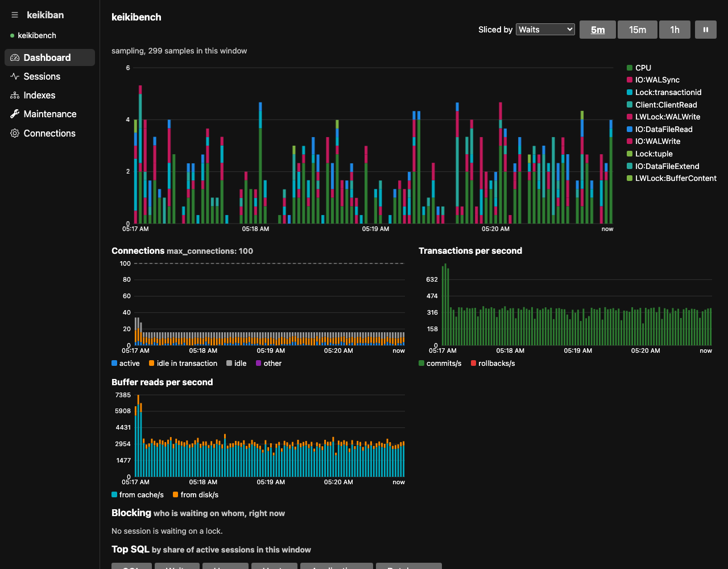
Task: Click '05:19 AM' label on waits chart
Action: (x=376, y=229)
